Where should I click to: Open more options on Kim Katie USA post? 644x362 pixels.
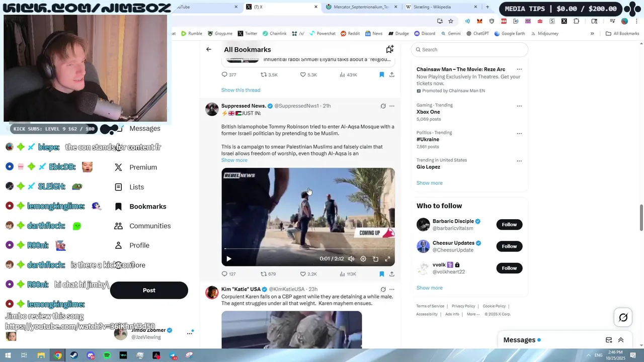(392, 290)
